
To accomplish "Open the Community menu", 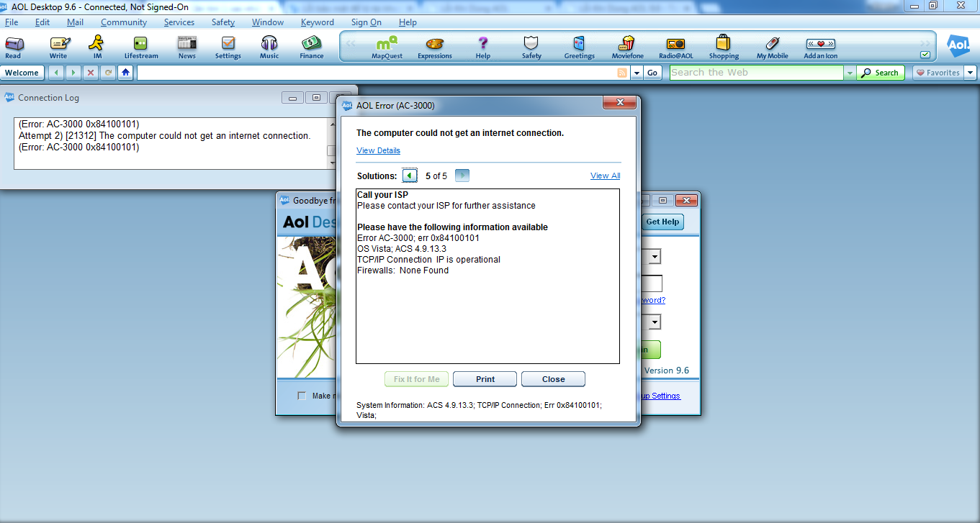I will [124, 22].
